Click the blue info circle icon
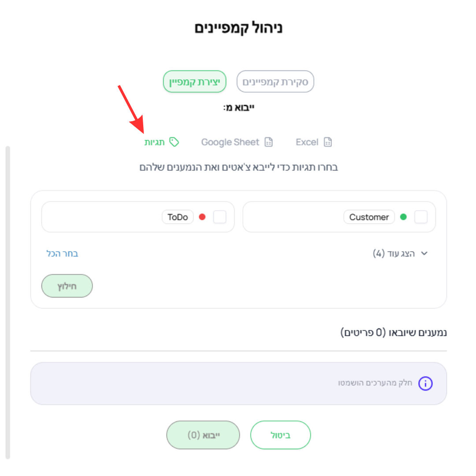 point(425,383)
